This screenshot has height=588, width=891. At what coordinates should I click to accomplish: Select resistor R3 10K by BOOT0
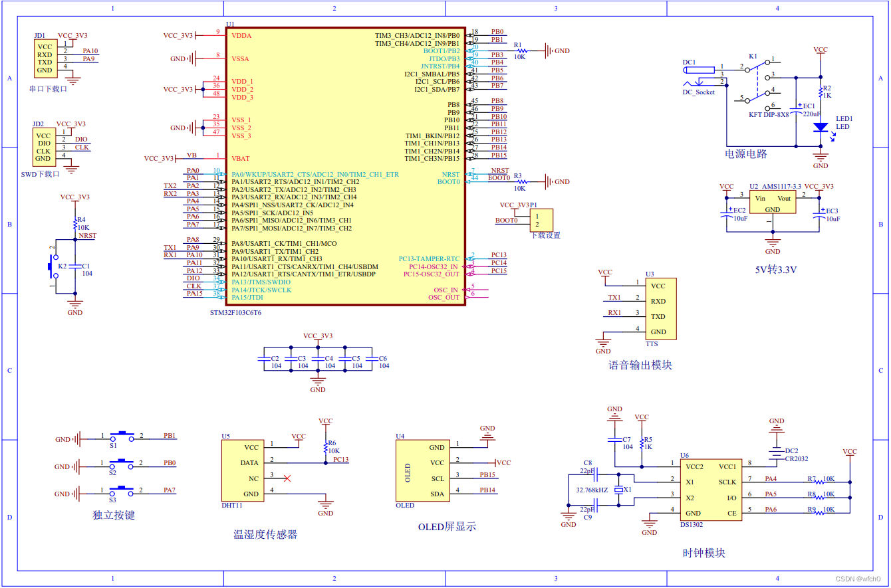(521, 181)
